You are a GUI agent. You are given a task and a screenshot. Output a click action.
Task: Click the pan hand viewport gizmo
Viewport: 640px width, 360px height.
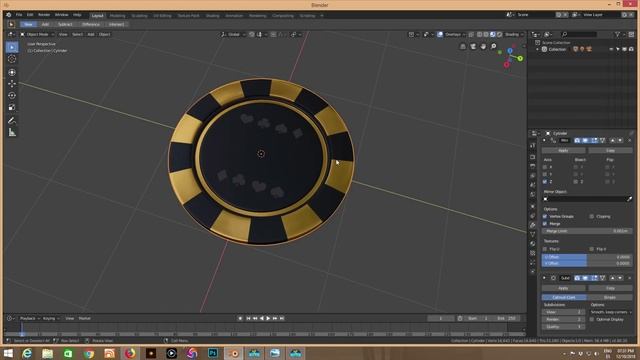coord(483,47)
